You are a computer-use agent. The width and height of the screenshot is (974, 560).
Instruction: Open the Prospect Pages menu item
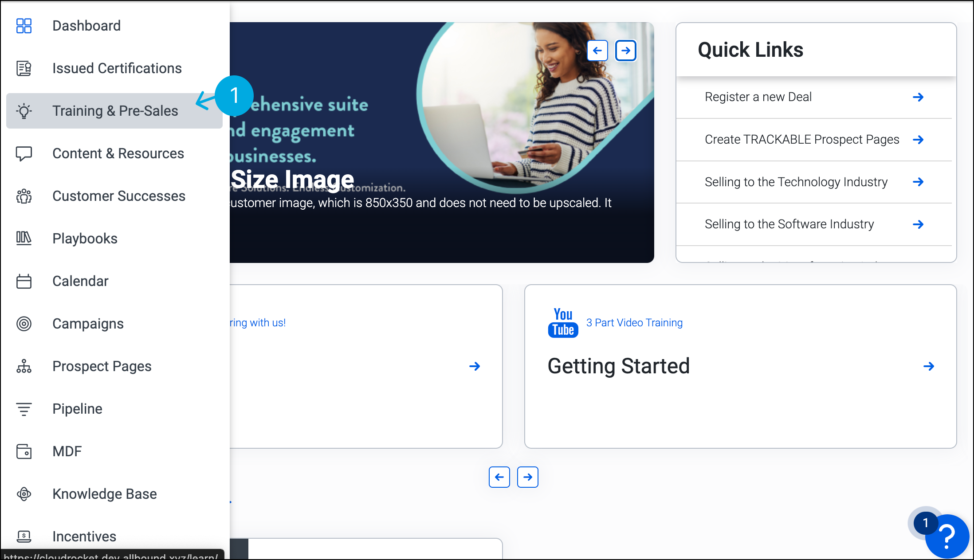(114, 366)
